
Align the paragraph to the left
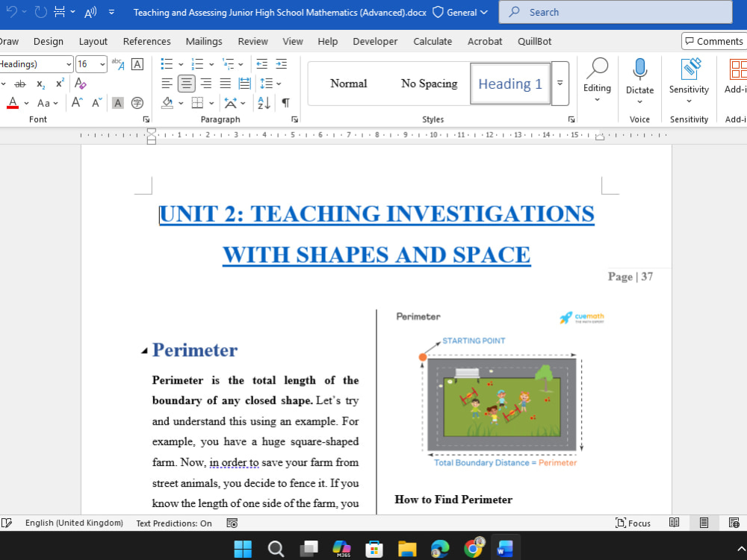coord(167,84)
